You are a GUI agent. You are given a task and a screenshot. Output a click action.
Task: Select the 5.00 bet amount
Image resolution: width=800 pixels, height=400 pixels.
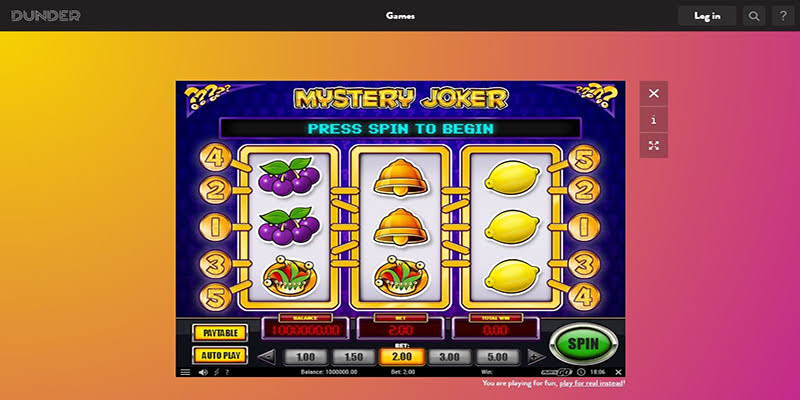click(x=497, y=357)
